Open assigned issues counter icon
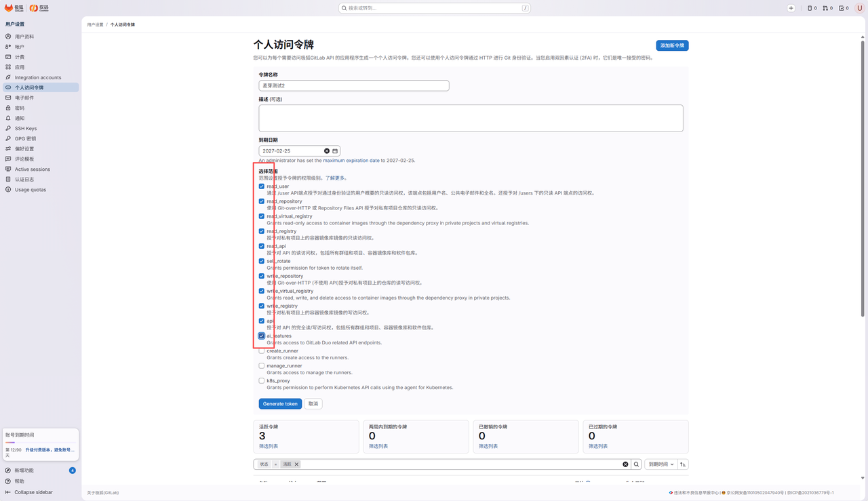The height and width of the screenshot is (501, 868). point(812,8)
